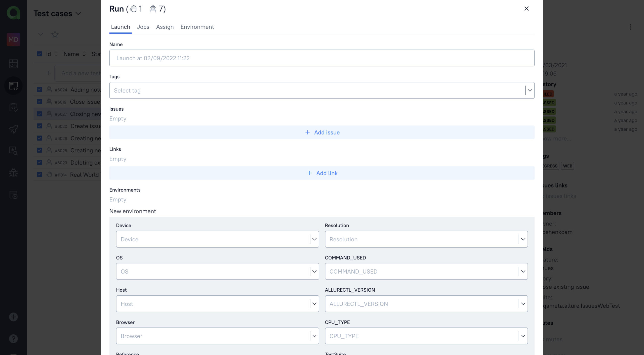Screen dimensions: 644x355
Task: Click the star favorites icon
Action: coord(55,34)
